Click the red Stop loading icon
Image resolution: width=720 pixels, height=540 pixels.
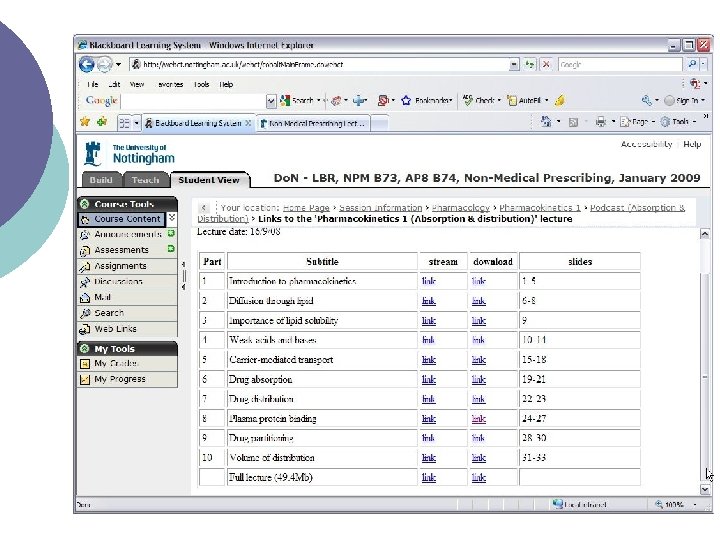coord(546,64)
